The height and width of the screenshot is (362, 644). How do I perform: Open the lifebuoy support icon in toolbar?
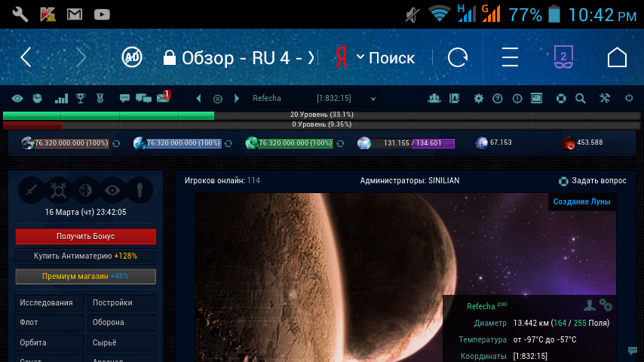coord(561,99)
